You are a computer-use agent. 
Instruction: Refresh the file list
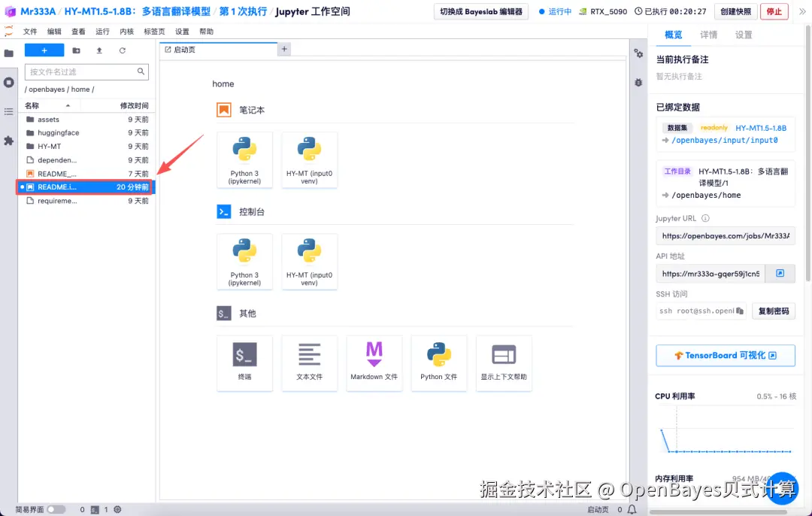[123, 50]
